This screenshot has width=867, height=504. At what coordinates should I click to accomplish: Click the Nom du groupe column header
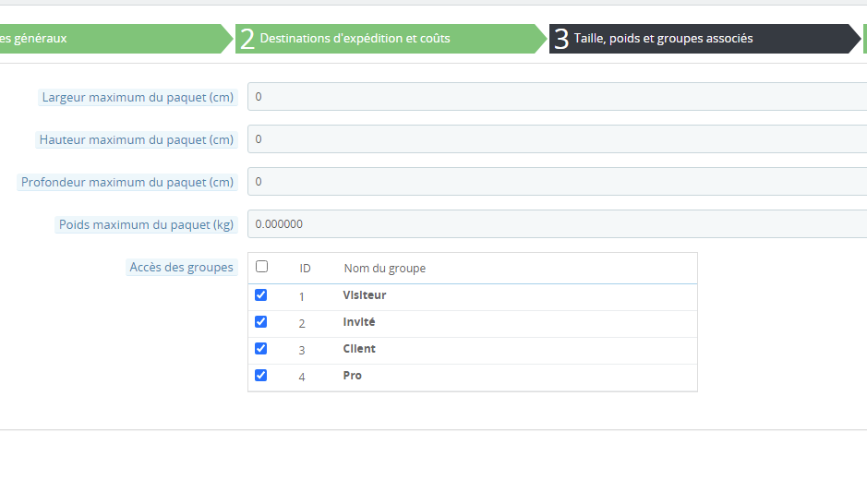(x=384, y=269)
